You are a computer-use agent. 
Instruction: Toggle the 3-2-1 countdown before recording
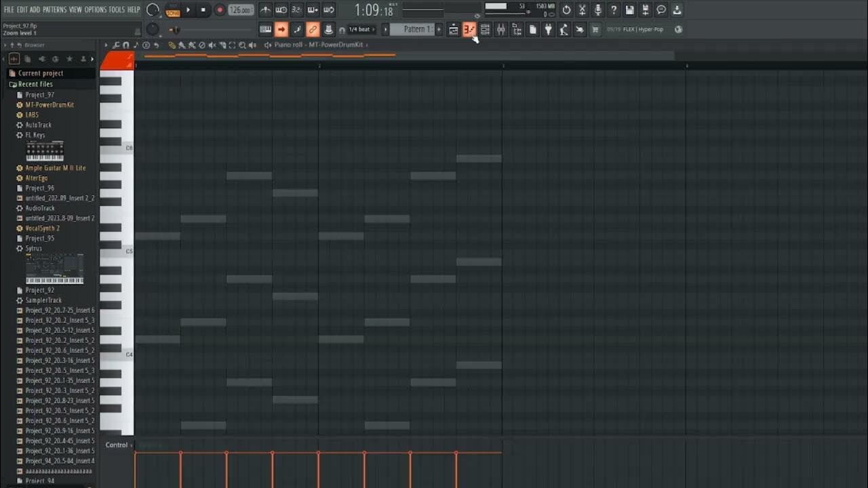click(296, 10)
